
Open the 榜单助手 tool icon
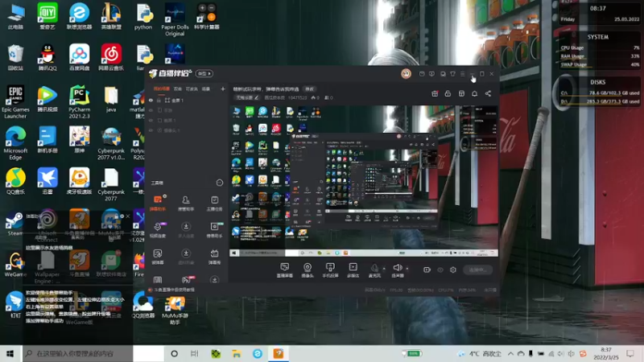(214, 230)
